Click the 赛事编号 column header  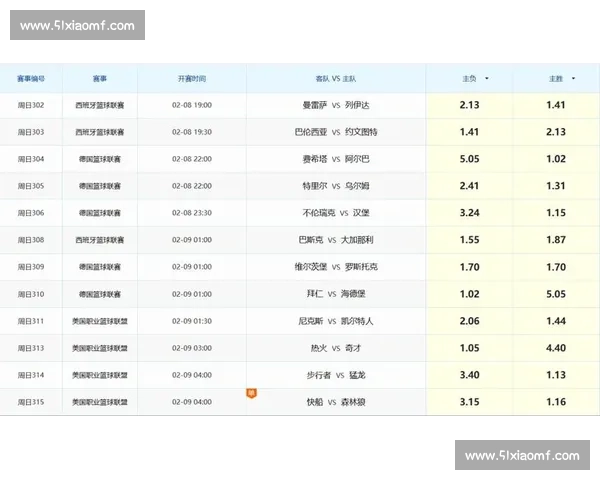click(31, 78)
